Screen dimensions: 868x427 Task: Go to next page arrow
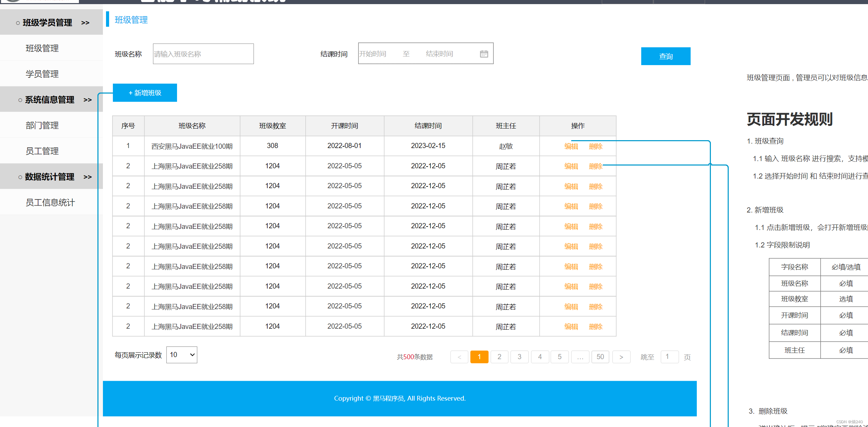coord(621,357)
